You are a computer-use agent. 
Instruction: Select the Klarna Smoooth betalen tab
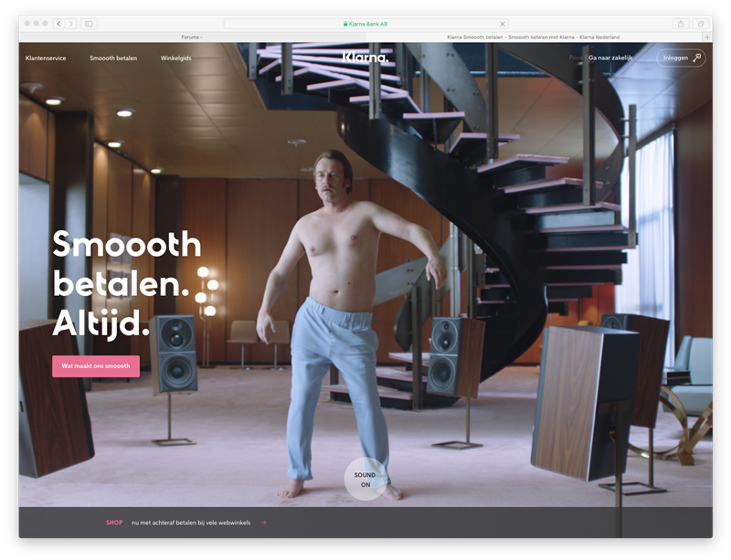click(535, 37)
